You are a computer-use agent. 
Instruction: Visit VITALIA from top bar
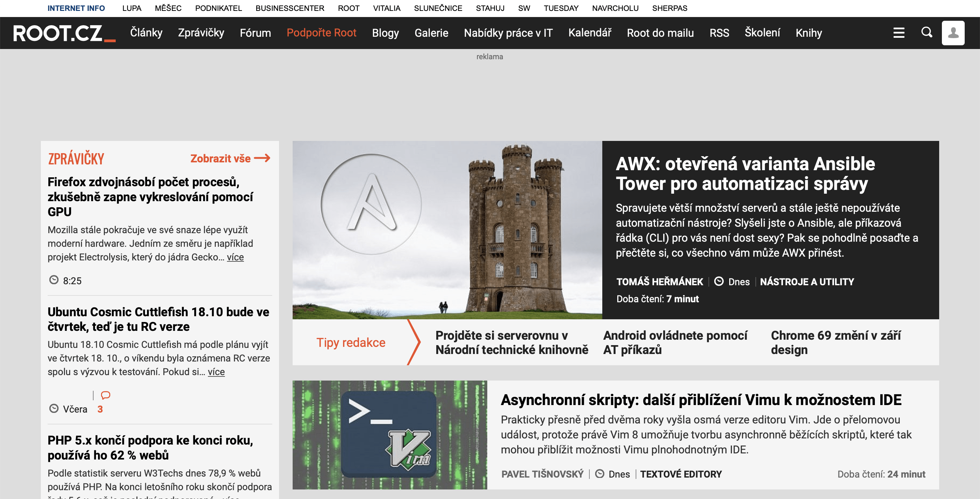pos(387,8)
